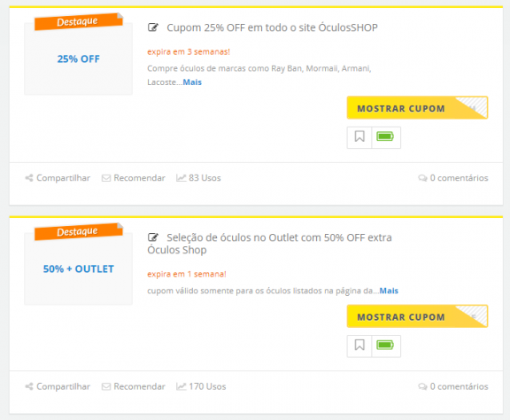The width and height of the screenshot is (510, 420).
Task: Expand description with Mais after Lacoste
Action: coord(192,82)
